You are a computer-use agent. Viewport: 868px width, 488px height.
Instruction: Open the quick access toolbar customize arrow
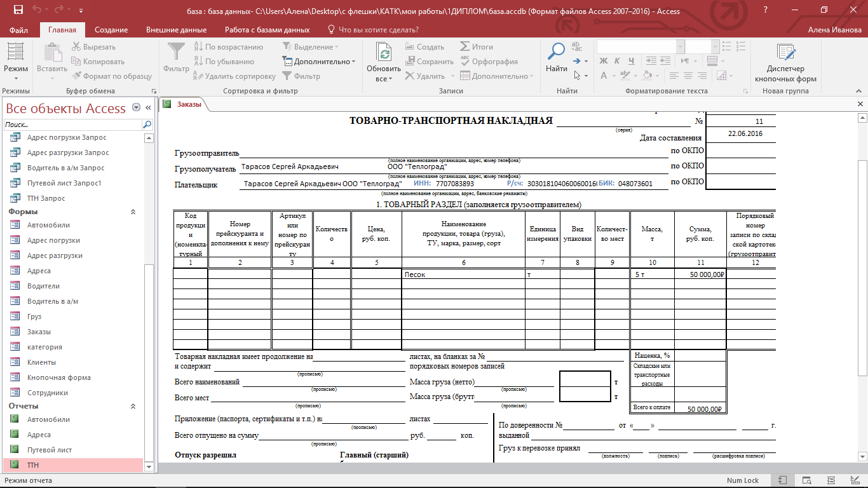pos(81,11)
